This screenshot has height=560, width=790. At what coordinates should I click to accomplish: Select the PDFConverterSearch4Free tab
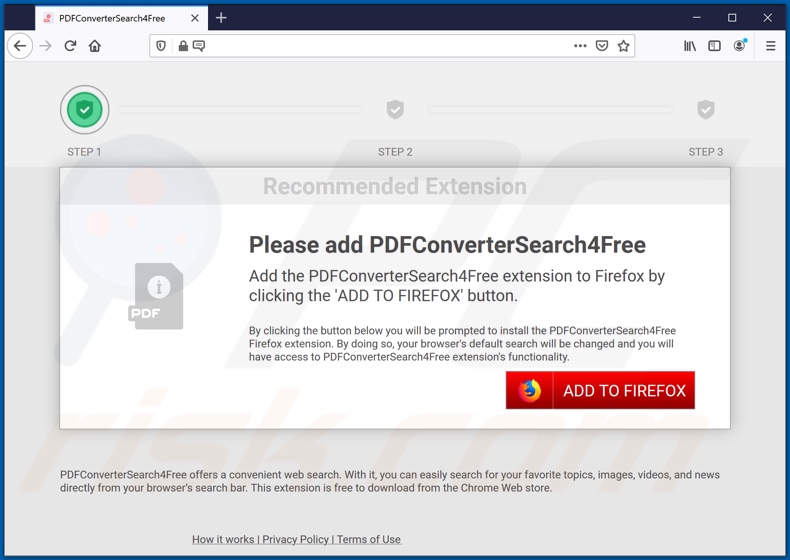(112, 18)
